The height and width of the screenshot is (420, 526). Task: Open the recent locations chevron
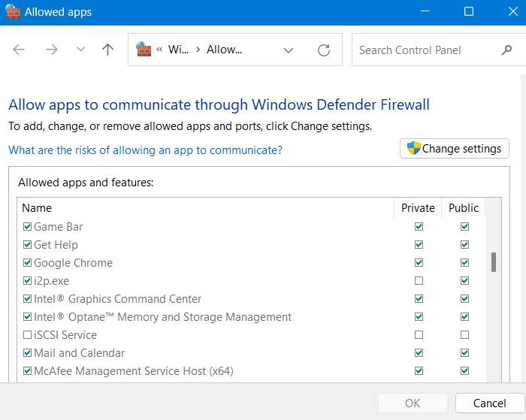pos(80,50)
